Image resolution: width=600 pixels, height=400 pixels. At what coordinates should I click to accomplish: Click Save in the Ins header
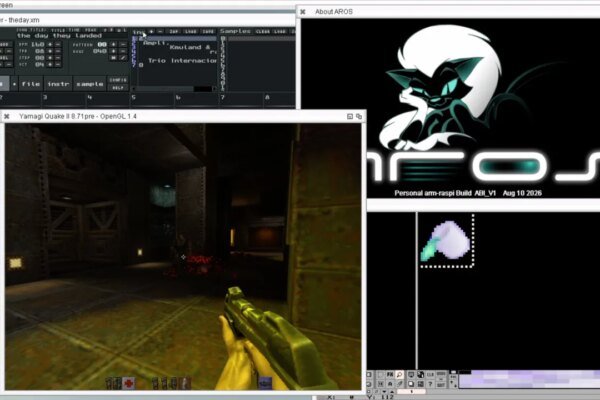tap(208, 31)
